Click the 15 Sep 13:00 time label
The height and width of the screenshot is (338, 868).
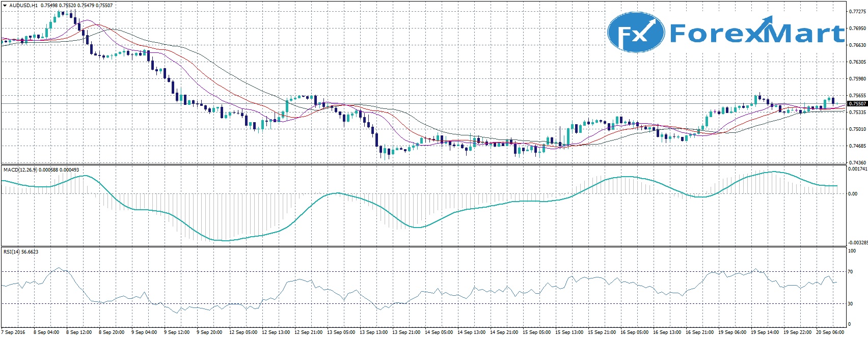(x=569, y=332)
